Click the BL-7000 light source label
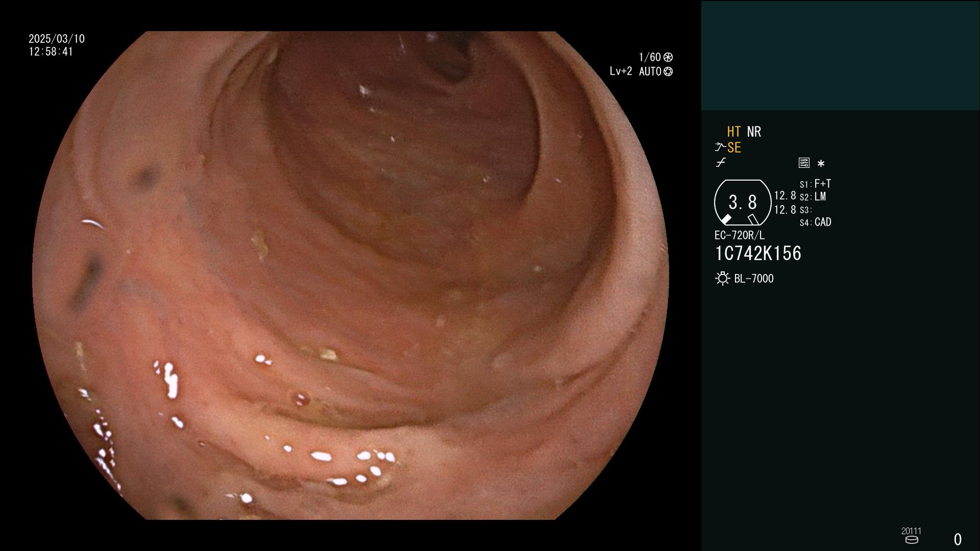The image size is (980, 551). [x=754, y=279]
